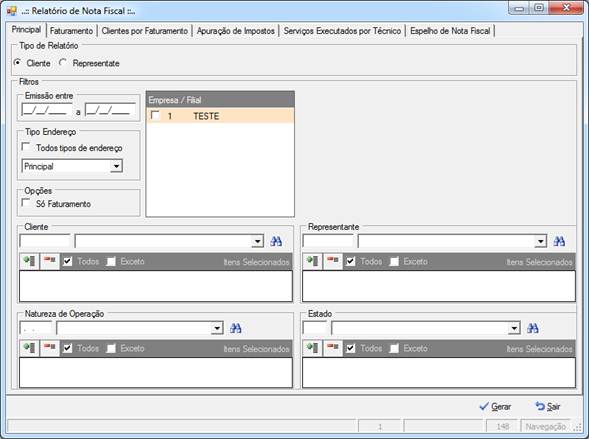Click the Representante code input field
Viewport: 589px width, 439px height.
pyautogui.click(x=328, y=241)
